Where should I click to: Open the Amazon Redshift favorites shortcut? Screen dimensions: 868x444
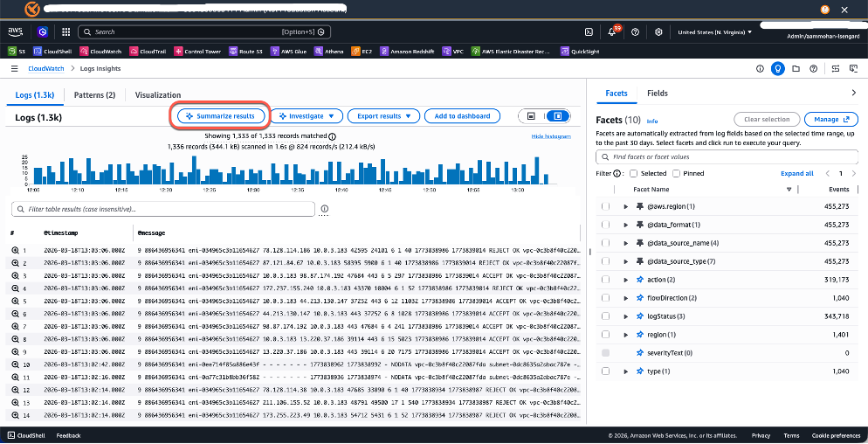coord(408,52)
